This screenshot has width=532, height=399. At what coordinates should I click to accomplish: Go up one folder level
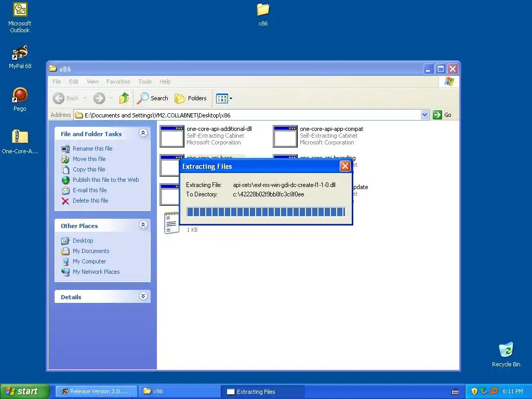[124, 98]
